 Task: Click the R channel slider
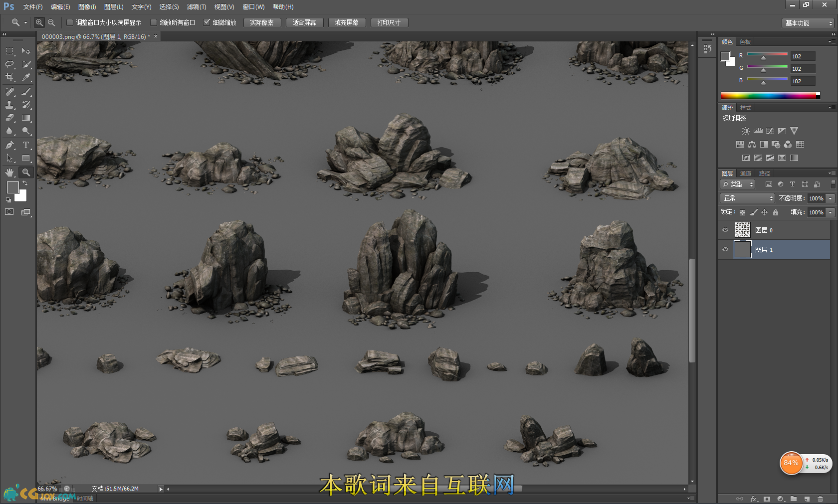767,55
